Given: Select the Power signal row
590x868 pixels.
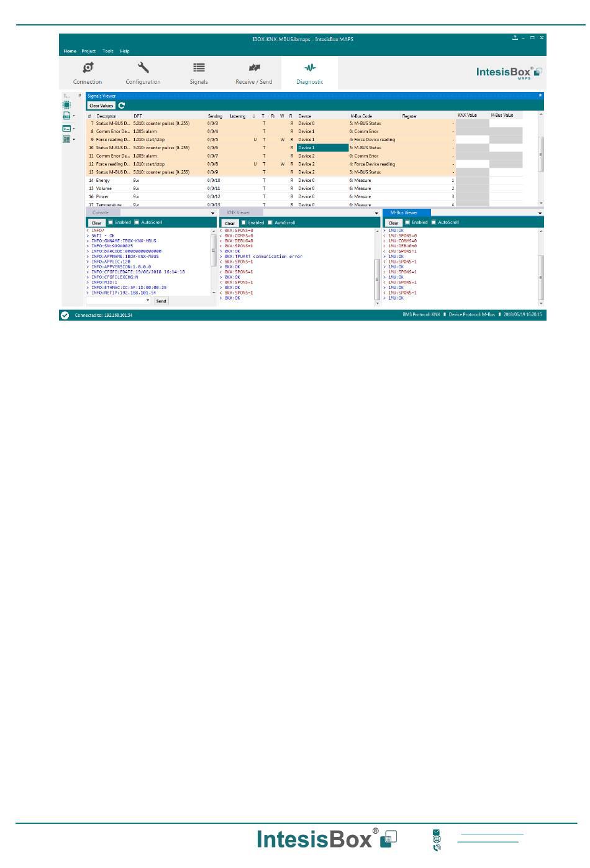Looking at the screenshot, I should click(x=304, y=196).
